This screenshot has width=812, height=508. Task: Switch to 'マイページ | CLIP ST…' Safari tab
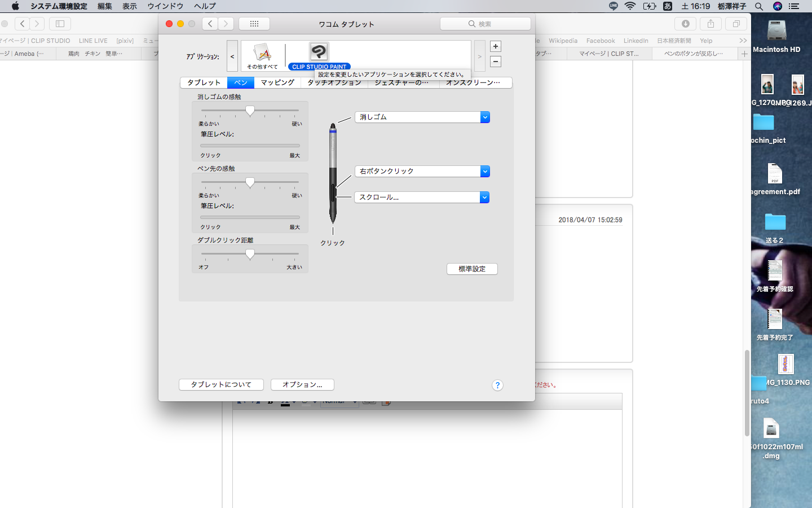pos(609,54)
